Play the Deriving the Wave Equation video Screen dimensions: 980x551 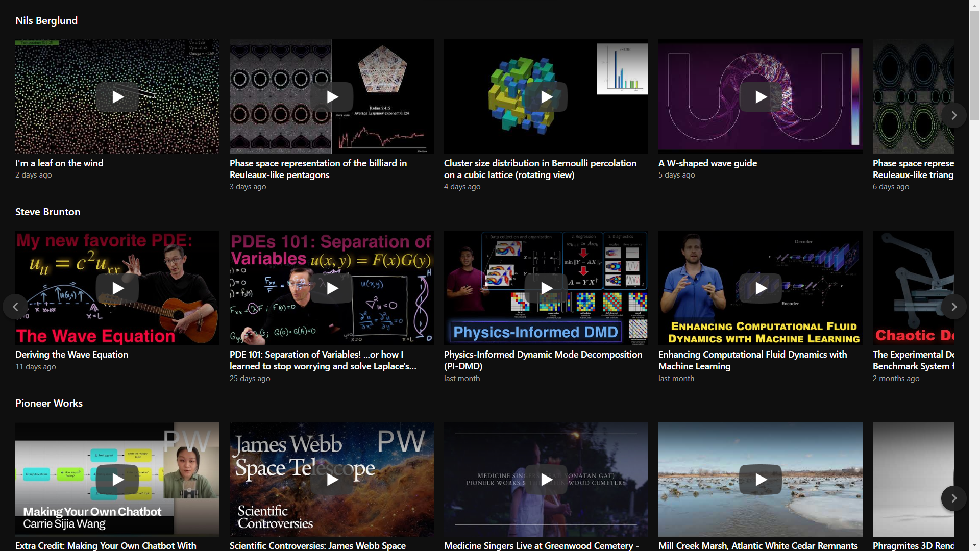(x=117, y=288)
